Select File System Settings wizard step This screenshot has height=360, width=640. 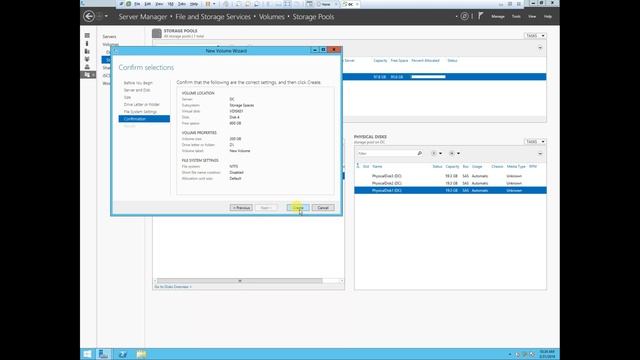(140, 112)
